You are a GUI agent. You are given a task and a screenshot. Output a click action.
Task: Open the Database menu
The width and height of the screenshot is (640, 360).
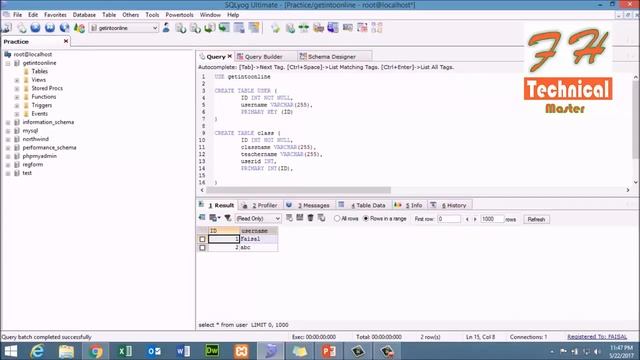tap(84, 15)
